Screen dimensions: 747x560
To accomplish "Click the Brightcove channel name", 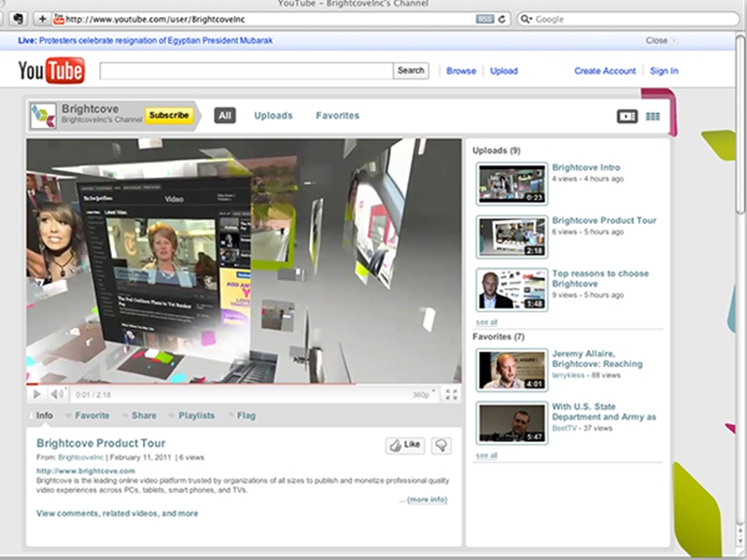I will pos(90,108).
